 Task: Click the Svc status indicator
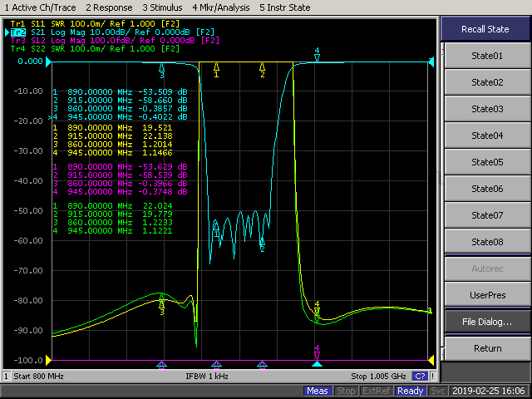[x=438, y=391]
